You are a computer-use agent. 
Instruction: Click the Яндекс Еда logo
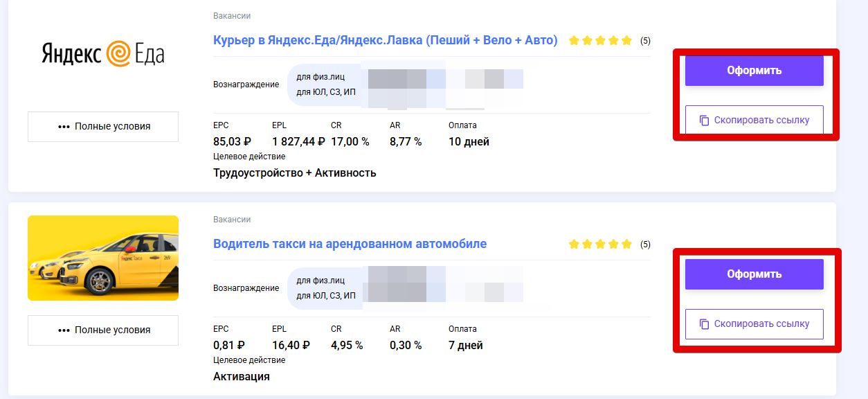point(103,53)
